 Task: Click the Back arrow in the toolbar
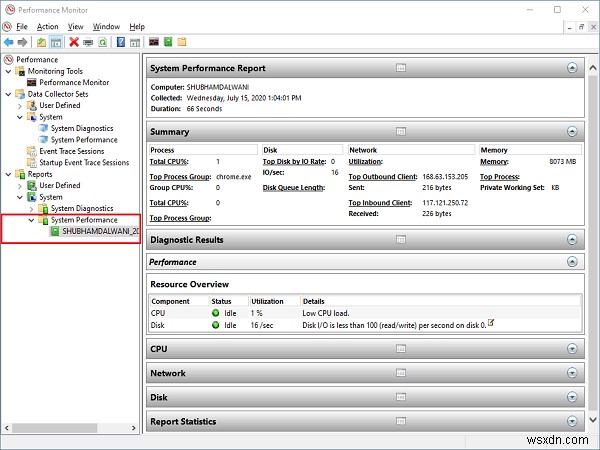(9, 42)
